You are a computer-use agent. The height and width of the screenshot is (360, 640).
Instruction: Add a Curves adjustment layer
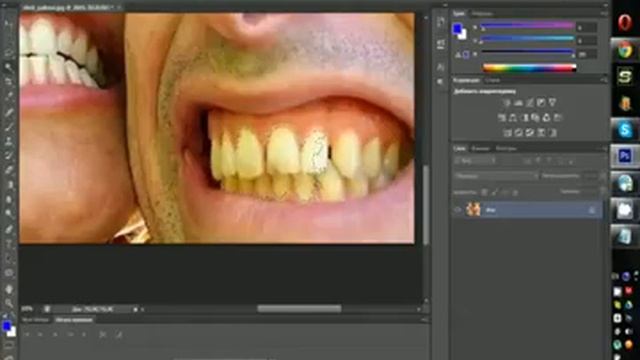[530, 103]
